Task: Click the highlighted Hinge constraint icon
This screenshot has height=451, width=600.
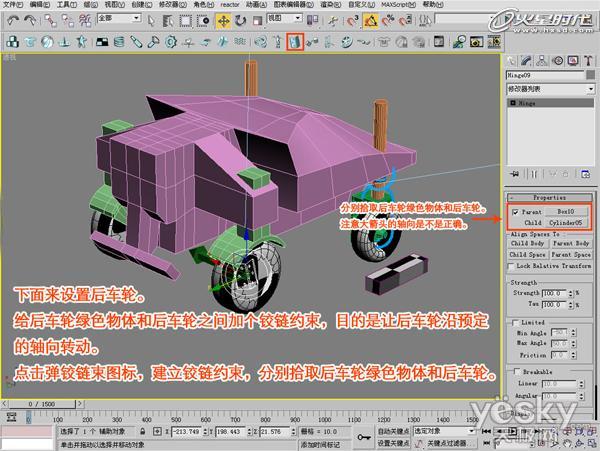Action: 295,42
